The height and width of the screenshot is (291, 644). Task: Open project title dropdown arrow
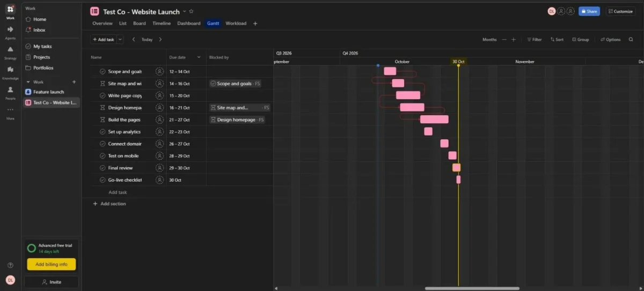click(x=184, y=11)
